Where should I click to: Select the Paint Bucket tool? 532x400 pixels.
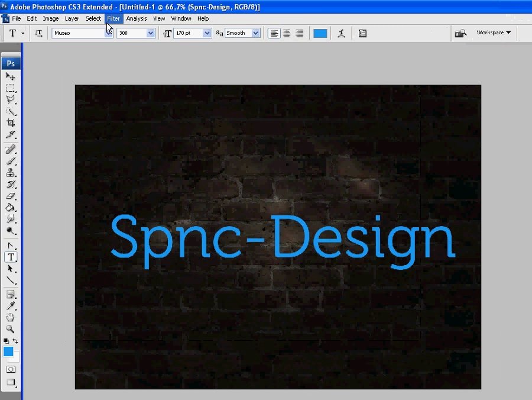coord(11,208)
